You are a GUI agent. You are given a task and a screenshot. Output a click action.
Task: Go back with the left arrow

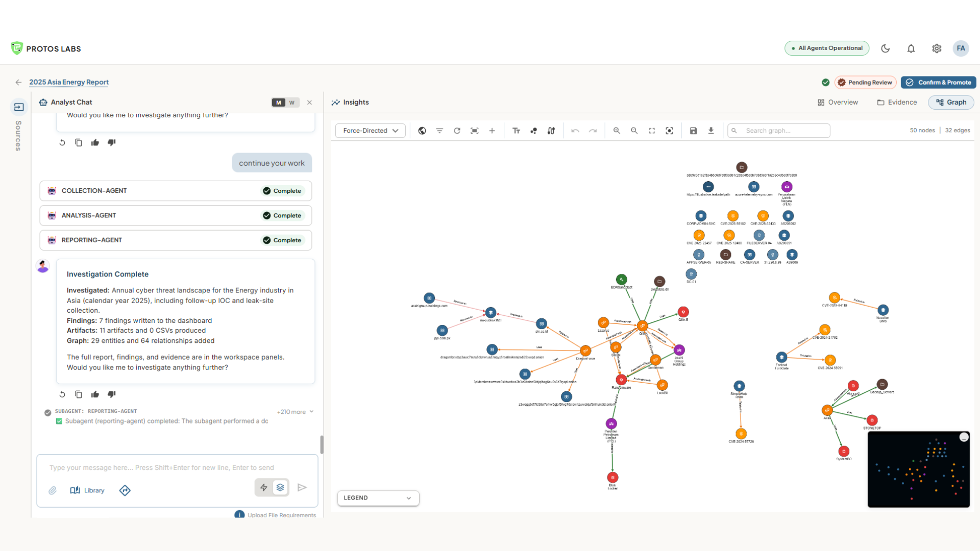(x=18, y=82)
